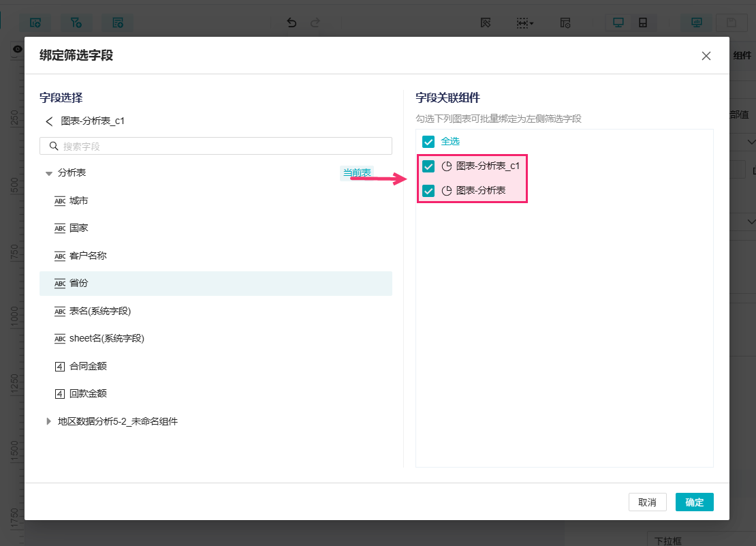
Task: Click the 确定 button
Action: click(x=694, y=502)
